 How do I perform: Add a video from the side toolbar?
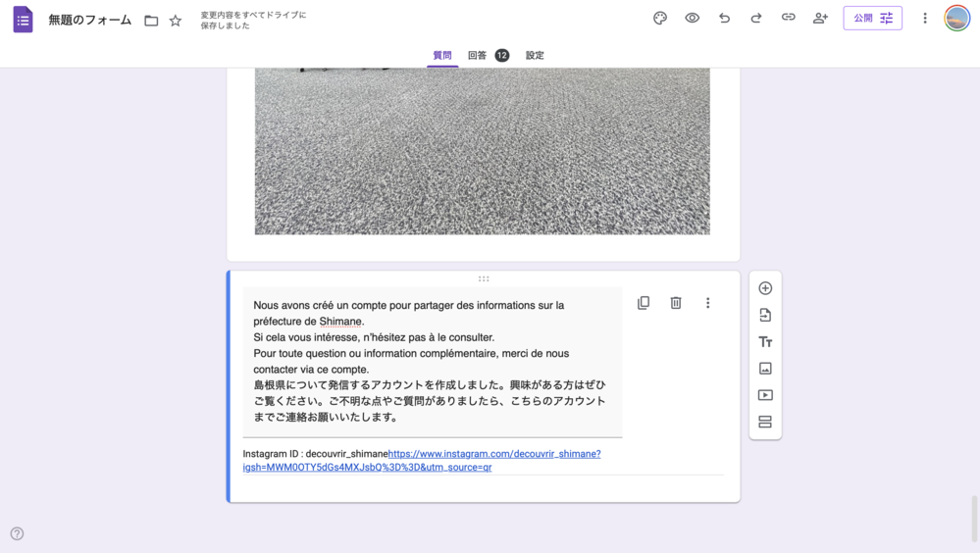pyautogui.click(x=765, y=395)
